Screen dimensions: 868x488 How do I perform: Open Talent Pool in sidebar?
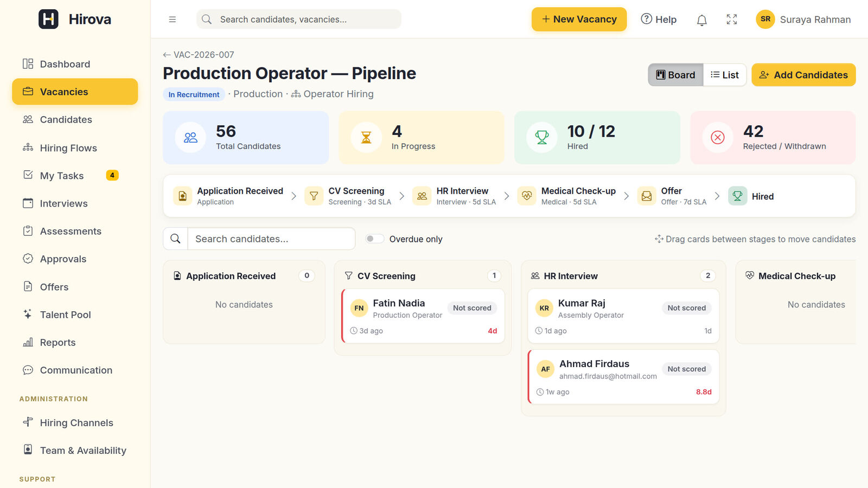tap(75, 314)
